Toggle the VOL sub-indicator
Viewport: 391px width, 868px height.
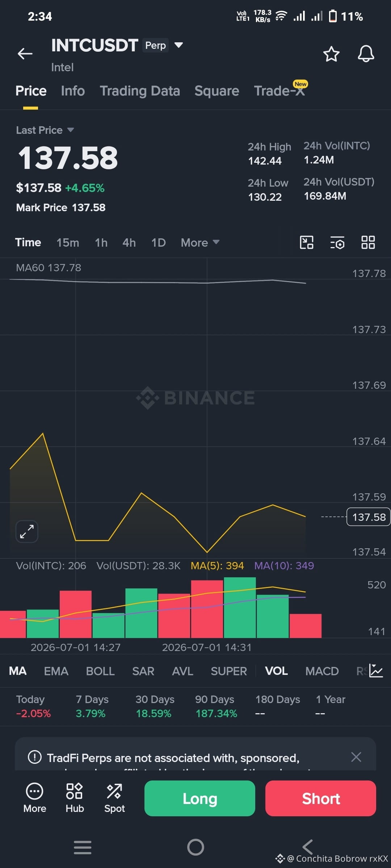(x=276, y=671)
